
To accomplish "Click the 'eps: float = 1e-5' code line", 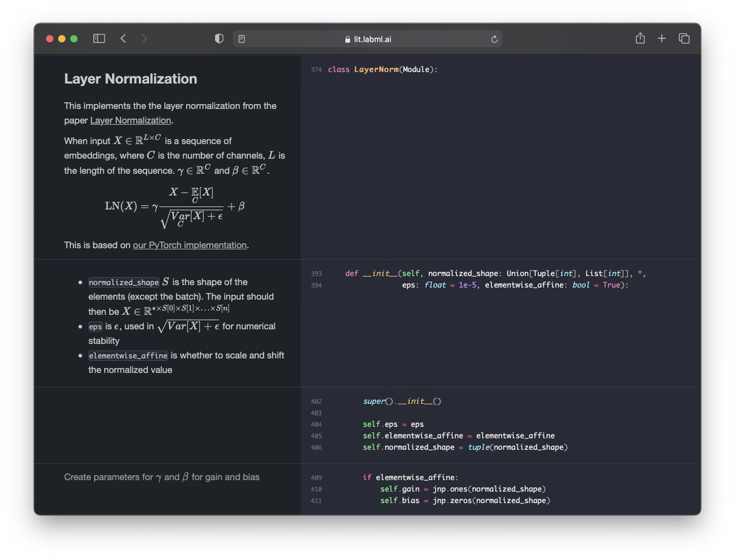I will click(516, 285).
